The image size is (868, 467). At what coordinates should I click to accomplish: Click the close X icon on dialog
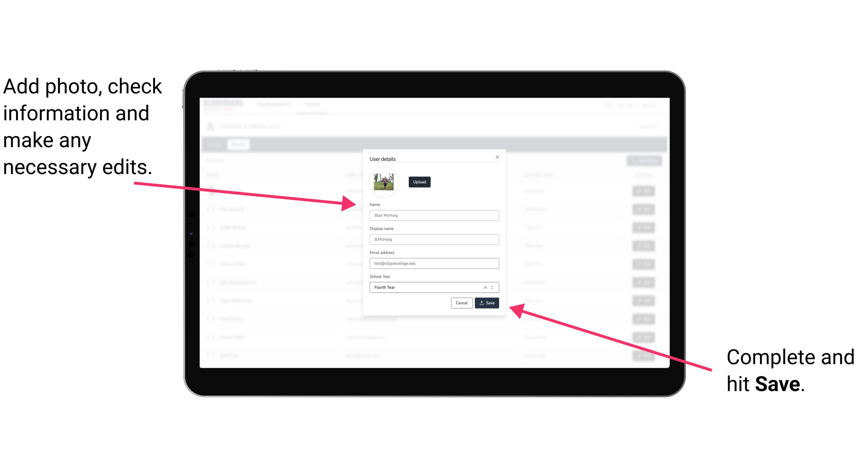(497, 157)
